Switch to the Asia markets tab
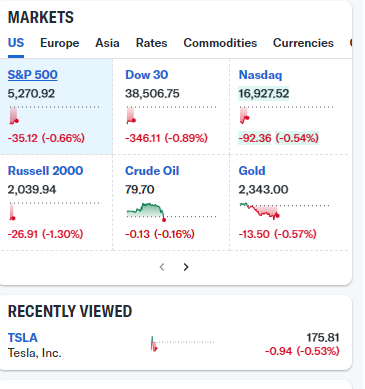The image size is (365, 389). 107,43
